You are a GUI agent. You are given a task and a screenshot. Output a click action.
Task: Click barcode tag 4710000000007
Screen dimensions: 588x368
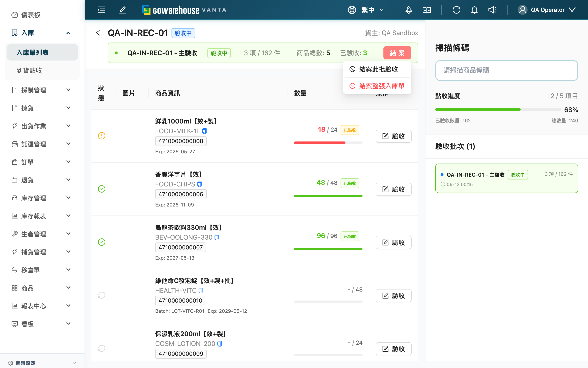pyautogui.click(x=180, y=247)
